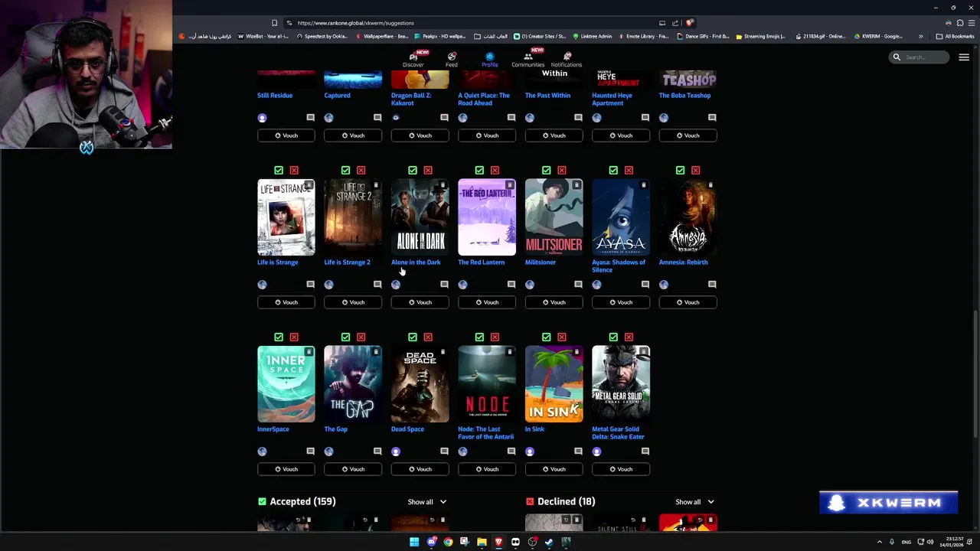Open Node: The Last Favor title link
This screenshot has height=551, width=980.
[485, 433]
